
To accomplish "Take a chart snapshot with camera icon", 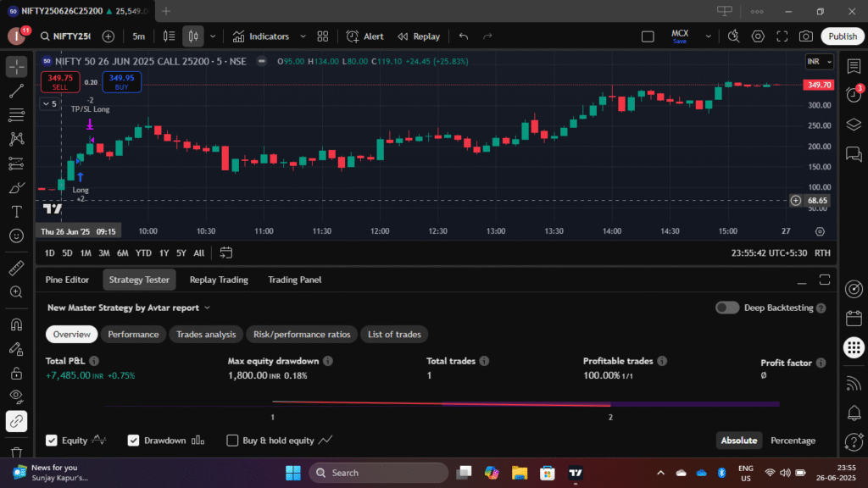I will (806, 36).
